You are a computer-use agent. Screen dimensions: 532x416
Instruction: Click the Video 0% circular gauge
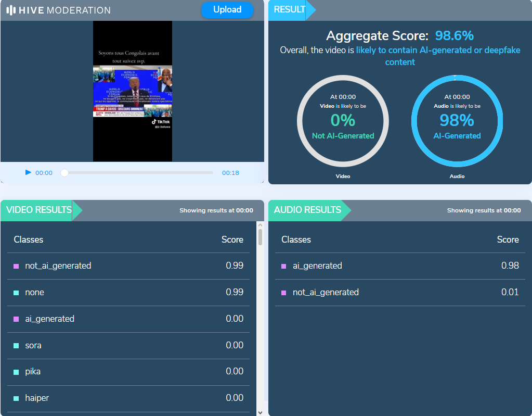point(343,121)
